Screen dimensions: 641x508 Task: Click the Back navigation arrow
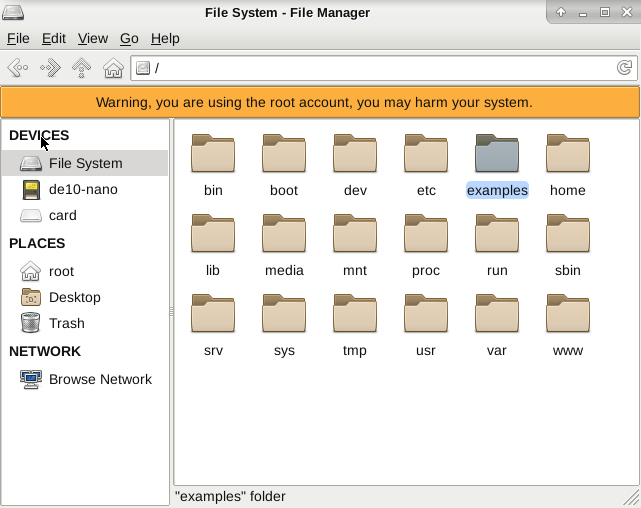tap(17, 68)
